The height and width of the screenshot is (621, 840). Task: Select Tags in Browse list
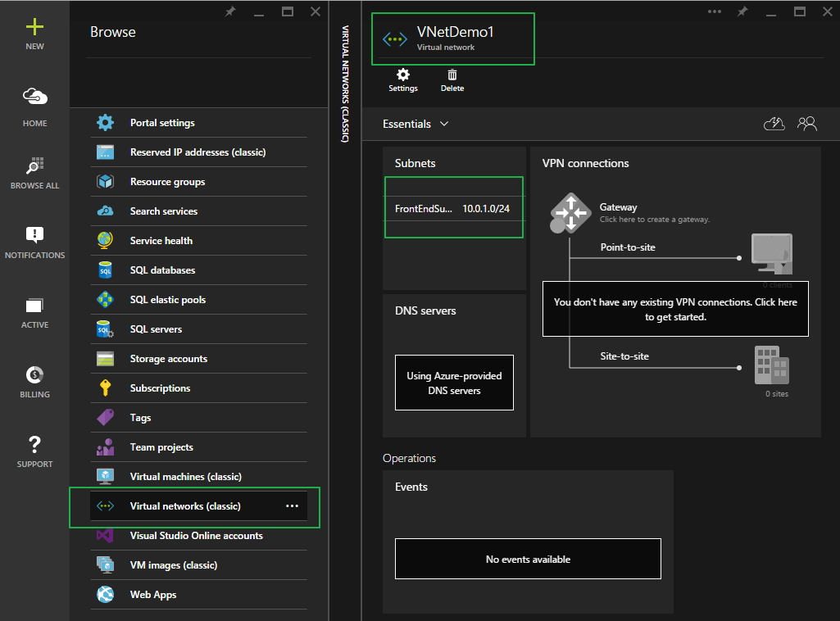pos(199,417)
